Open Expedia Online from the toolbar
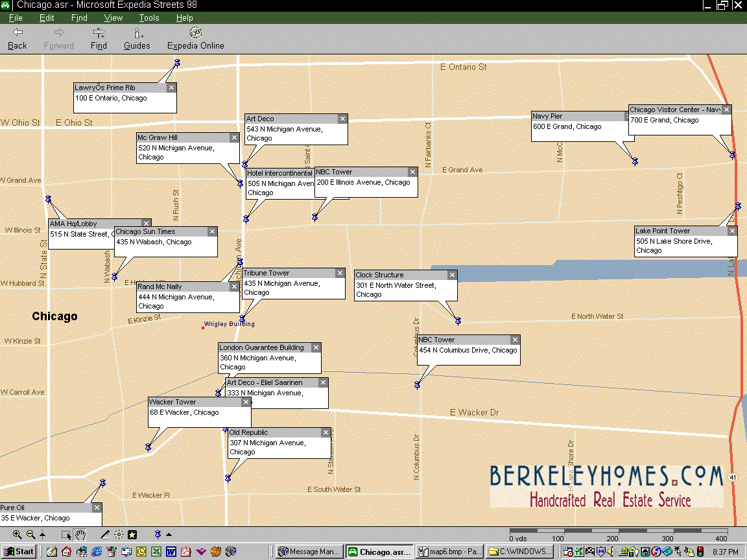 [x=195, y=39]
